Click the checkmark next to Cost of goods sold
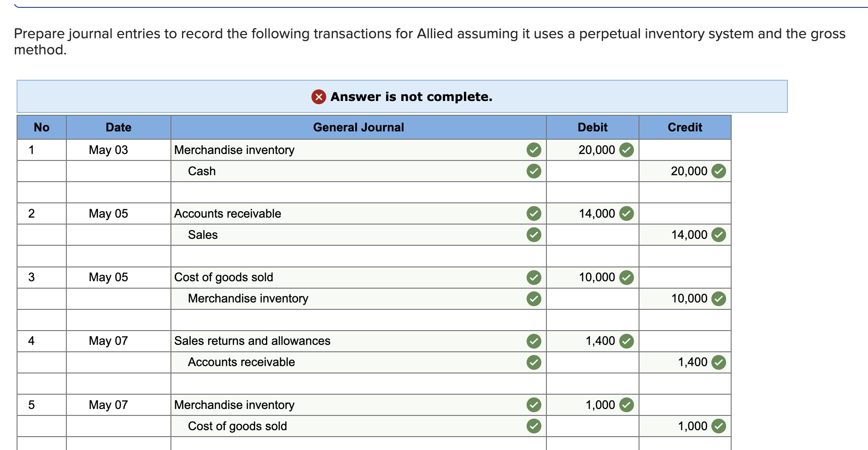This screenshot has width=868, height=450. click(x=534, y=277)
